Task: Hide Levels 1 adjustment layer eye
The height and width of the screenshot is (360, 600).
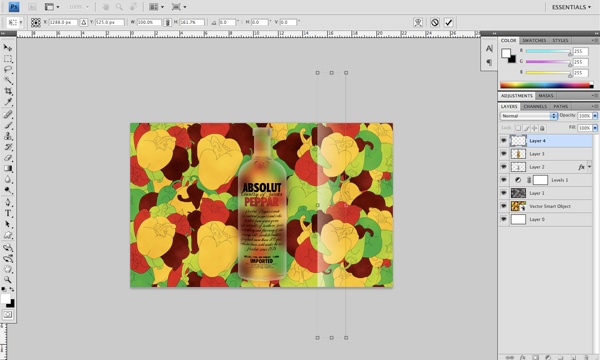Action: click(x=504, y=180)
